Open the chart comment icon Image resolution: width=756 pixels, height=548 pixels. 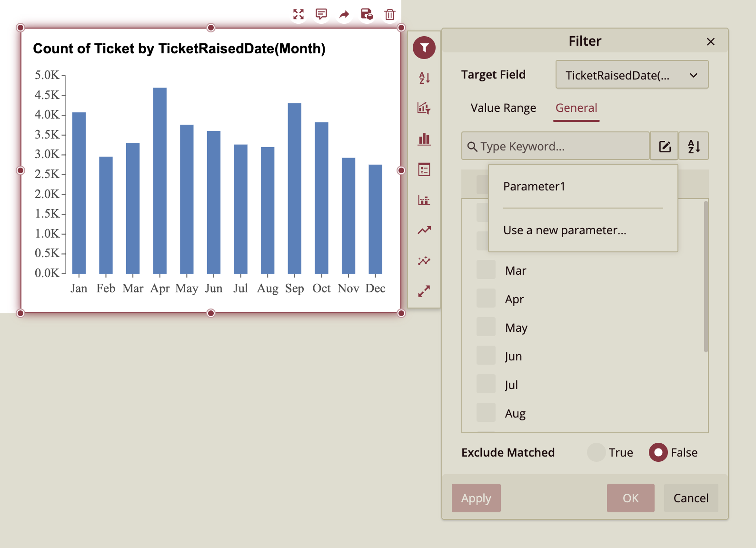point(321,14)
